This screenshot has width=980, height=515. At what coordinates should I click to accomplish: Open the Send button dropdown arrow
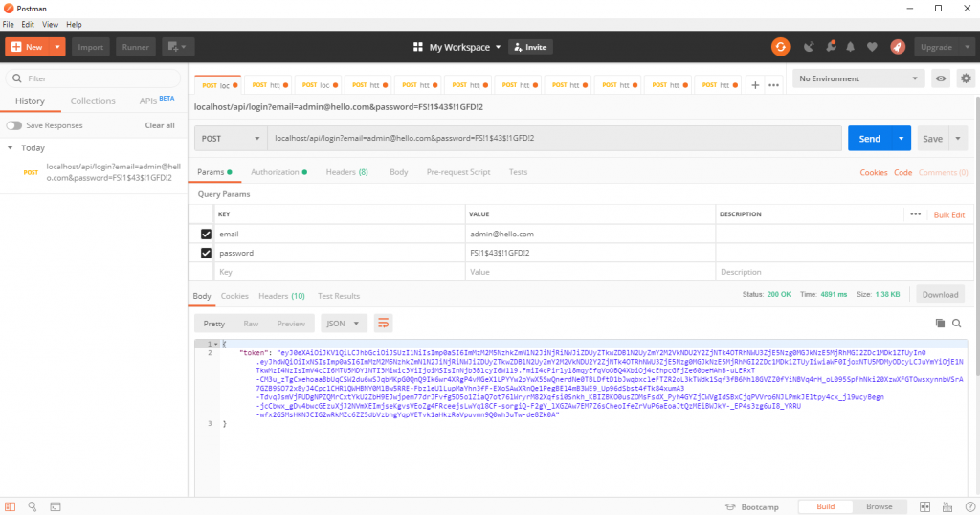(901, 139)
